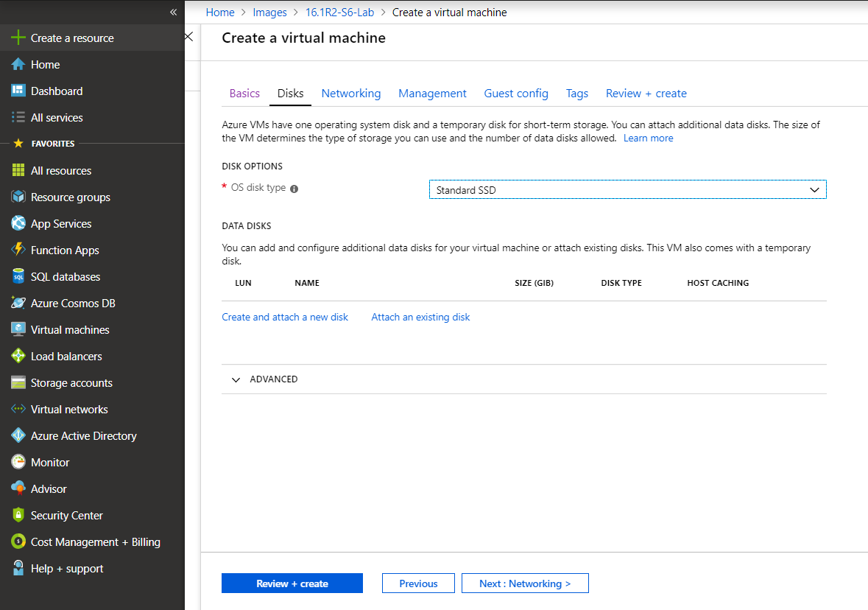Click the DISK TYPE column header
The image size is (868, 610).
(621, 283)
